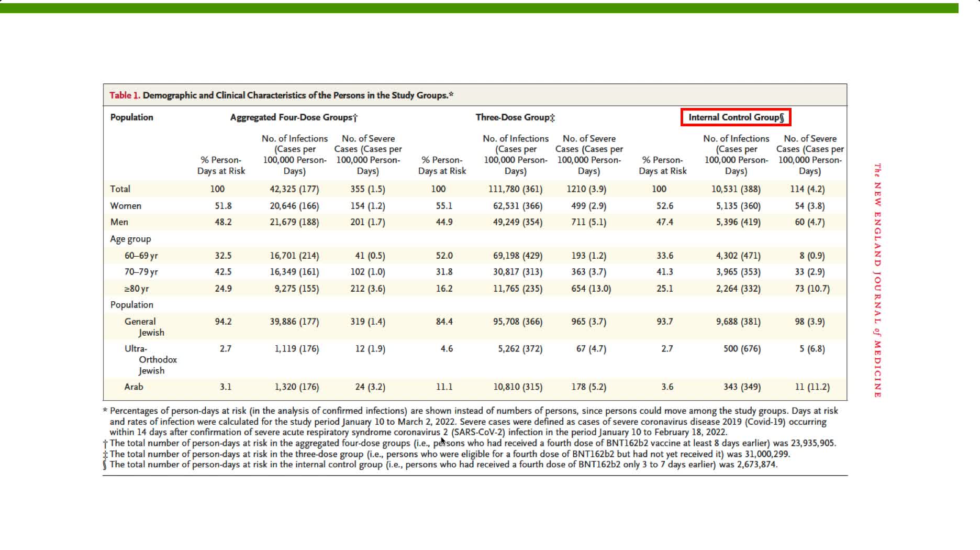Click the vertical 'New England Journal of Medicine' text
The image size is (980, 550).
point(878,280)
